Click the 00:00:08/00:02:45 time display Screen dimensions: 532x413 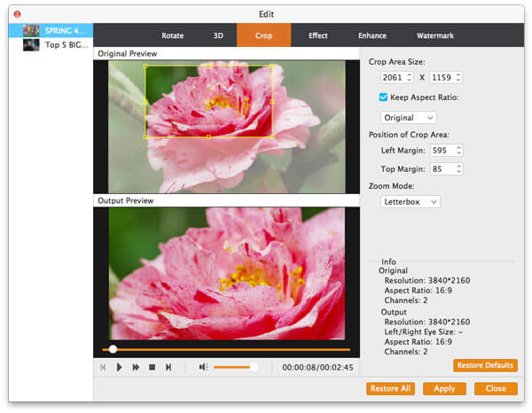(317, 367)
